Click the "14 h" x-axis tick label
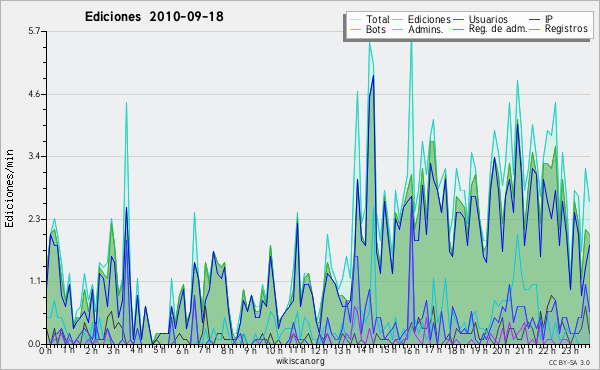The height and width of the screenshot is (370, 600). click(364, 350)
